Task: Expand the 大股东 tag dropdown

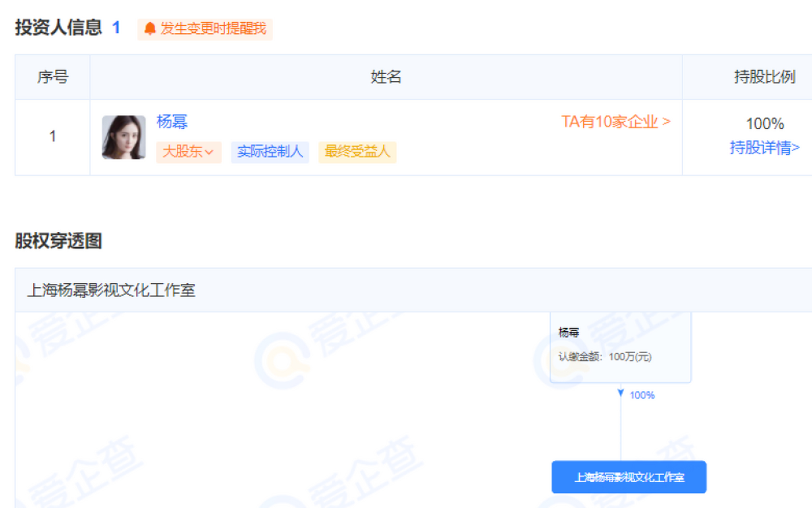Action: pyautogui.click(x=189, y=152)
